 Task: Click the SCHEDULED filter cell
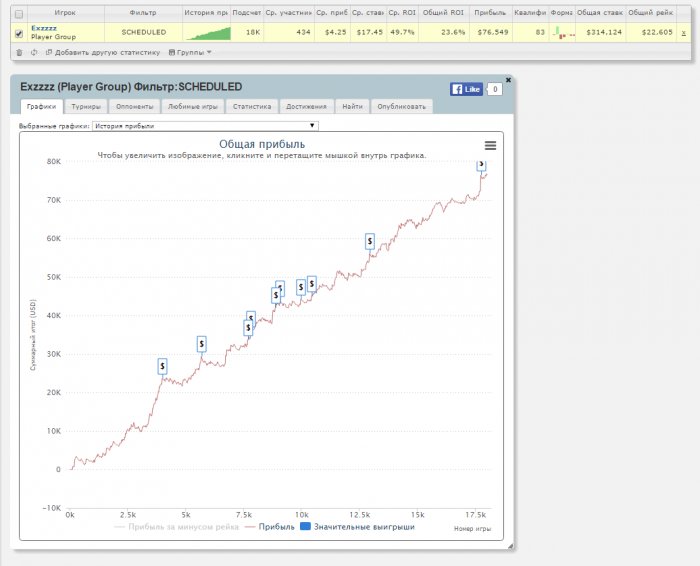click(x=144, y=33)
